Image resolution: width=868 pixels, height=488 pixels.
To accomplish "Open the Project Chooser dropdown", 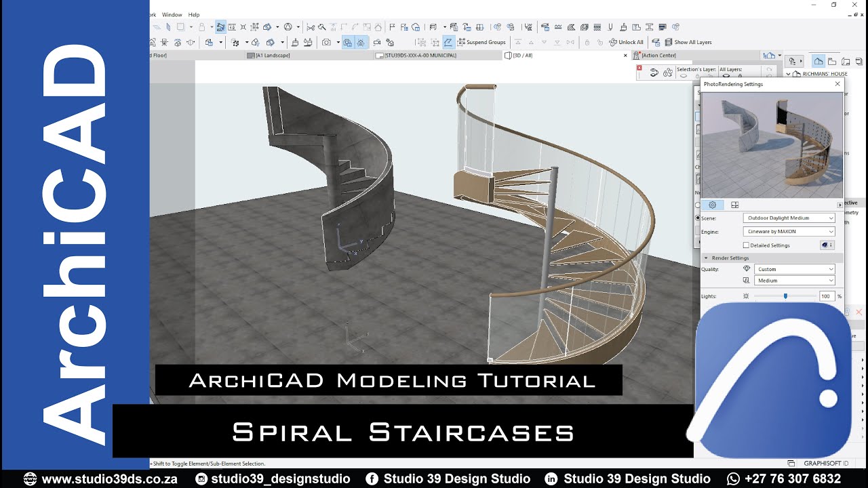I will pos(795,61).
